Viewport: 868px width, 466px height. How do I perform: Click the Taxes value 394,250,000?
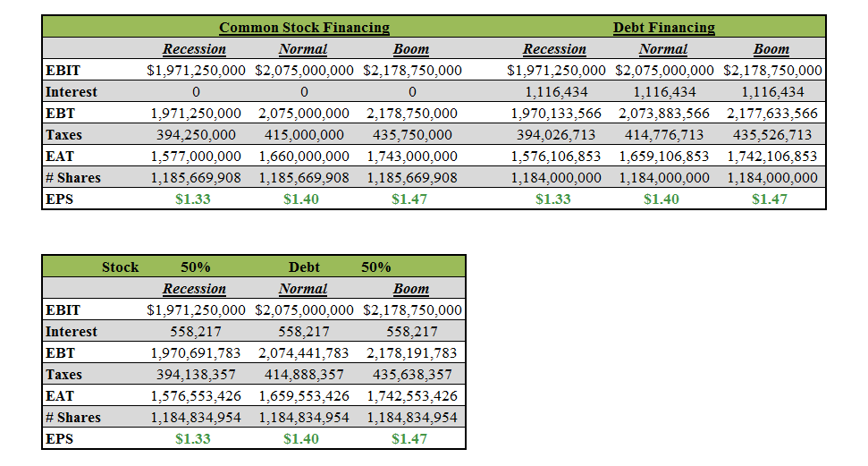point(194,135)
